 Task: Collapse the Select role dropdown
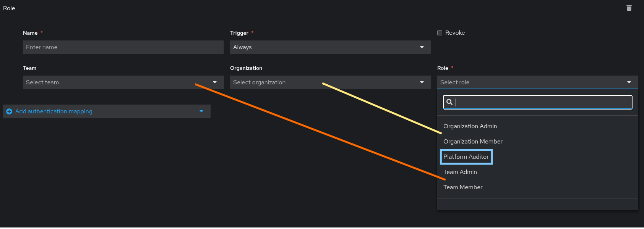[x=535, y=82]
